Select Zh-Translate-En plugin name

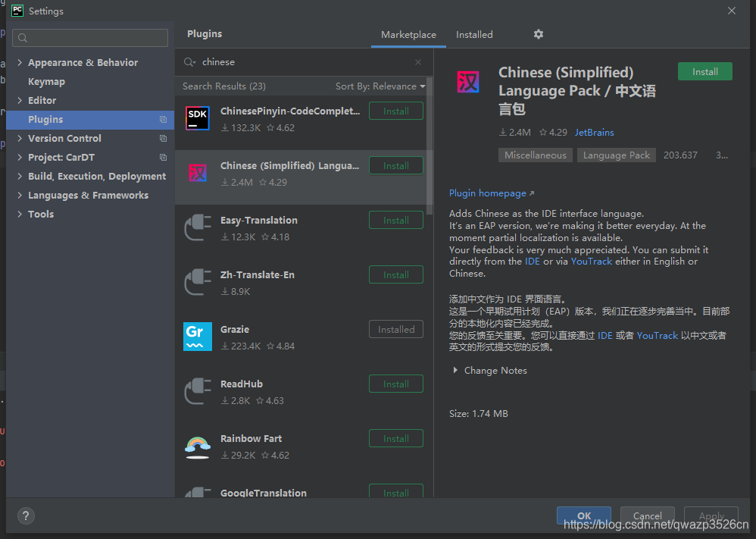click(257, 274)
